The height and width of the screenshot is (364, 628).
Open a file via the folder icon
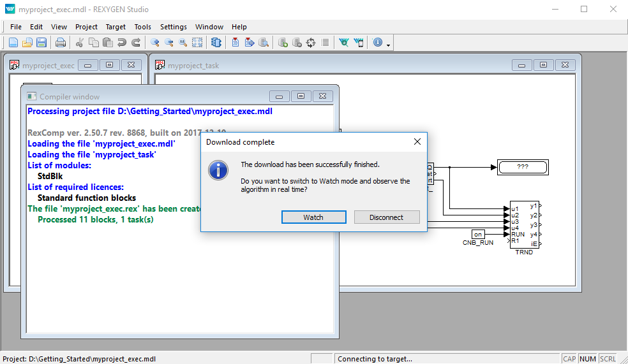(27, 43)
